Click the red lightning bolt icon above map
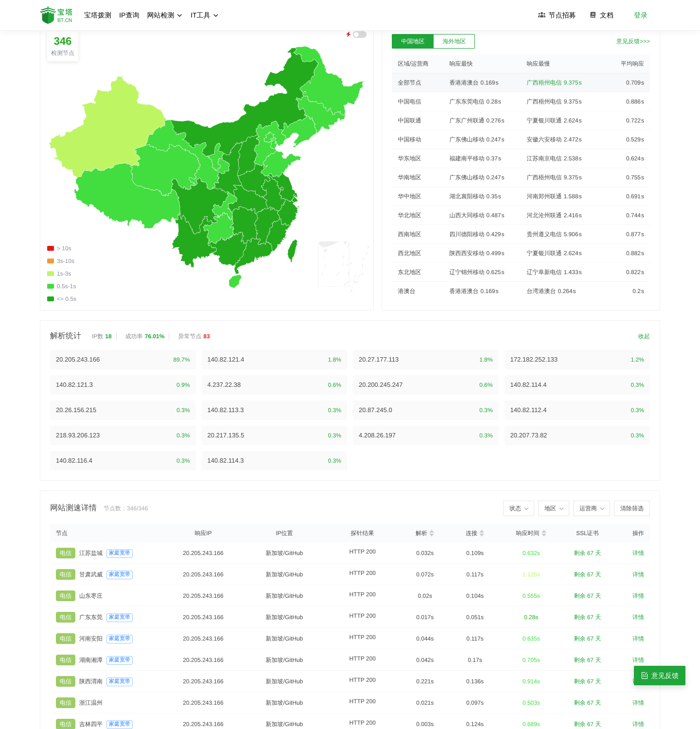This screenshot has height=729, width=700. [x=348, y=35]
